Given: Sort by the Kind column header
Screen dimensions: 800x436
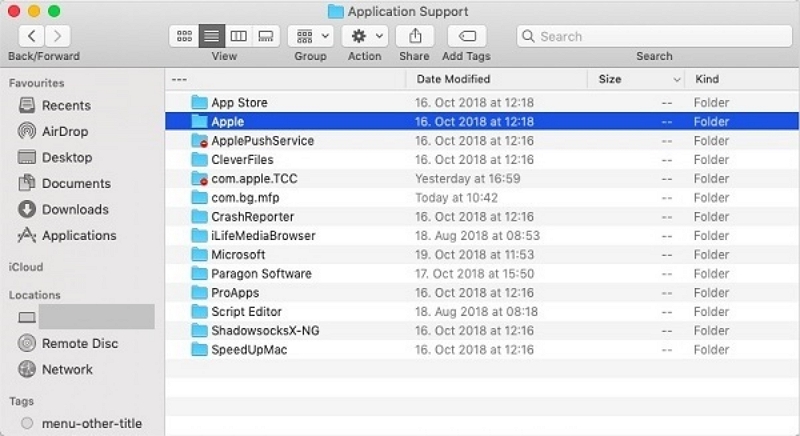Looking at the screenshot, I should pos(707,79).
